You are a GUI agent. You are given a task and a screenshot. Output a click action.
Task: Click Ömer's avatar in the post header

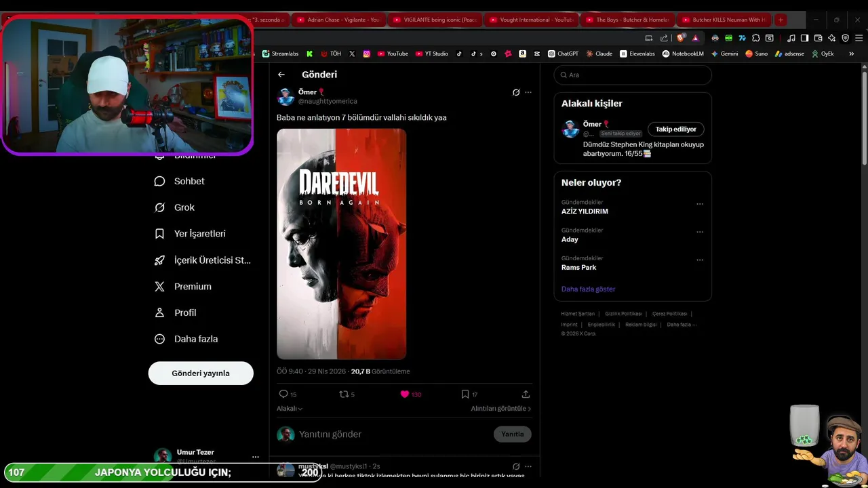(x=285, y=96)
